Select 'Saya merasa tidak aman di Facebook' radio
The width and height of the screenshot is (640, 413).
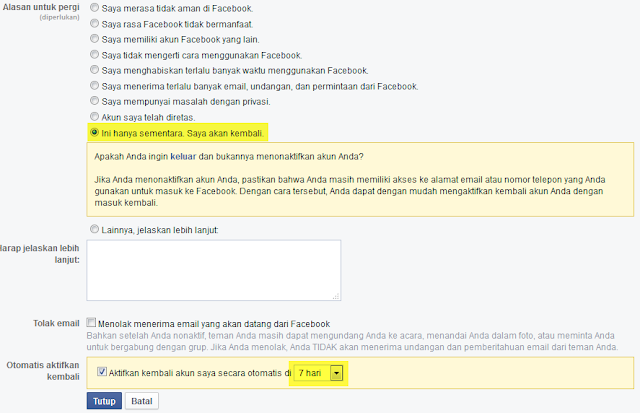click(94, 7)
